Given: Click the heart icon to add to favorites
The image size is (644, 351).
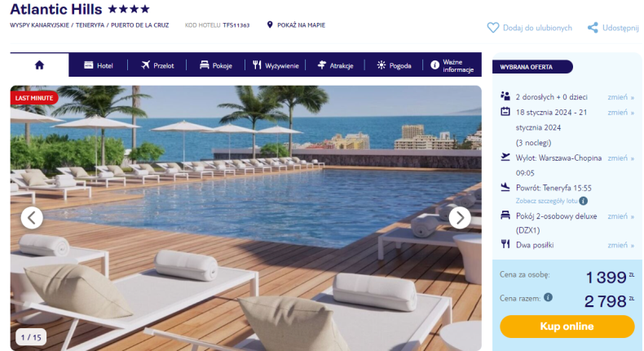Looking at the screenshot, I should point(493,28).
